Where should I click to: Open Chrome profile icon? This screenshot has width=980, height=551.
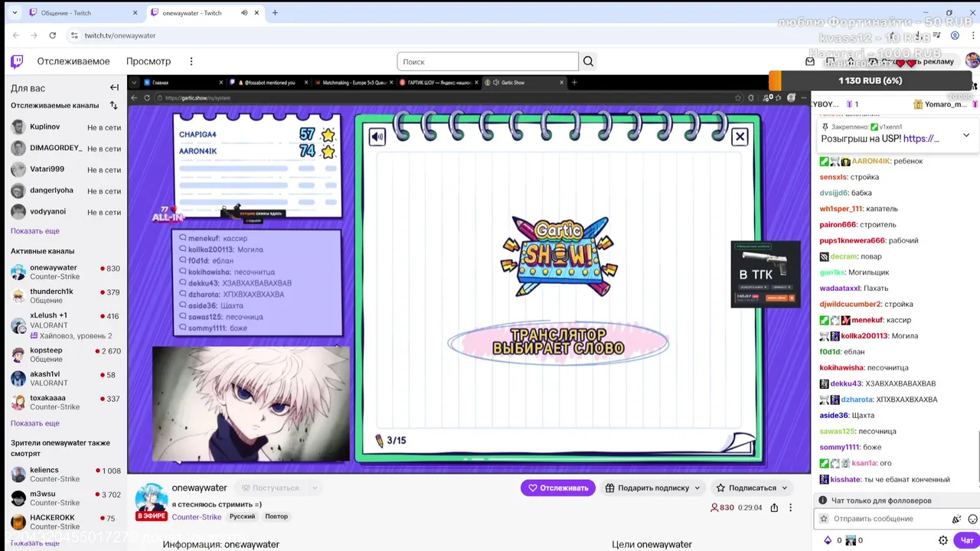[955, 35]
